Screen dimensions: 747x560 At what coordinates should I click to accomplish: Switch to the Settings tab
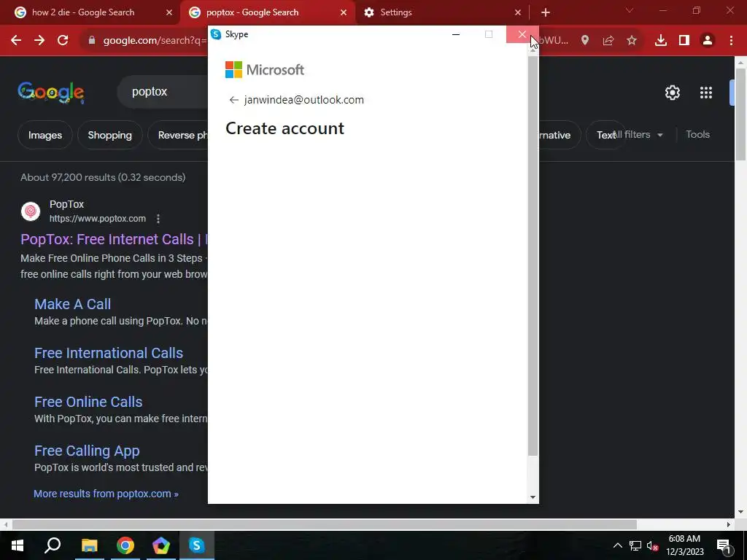[442, 12]
